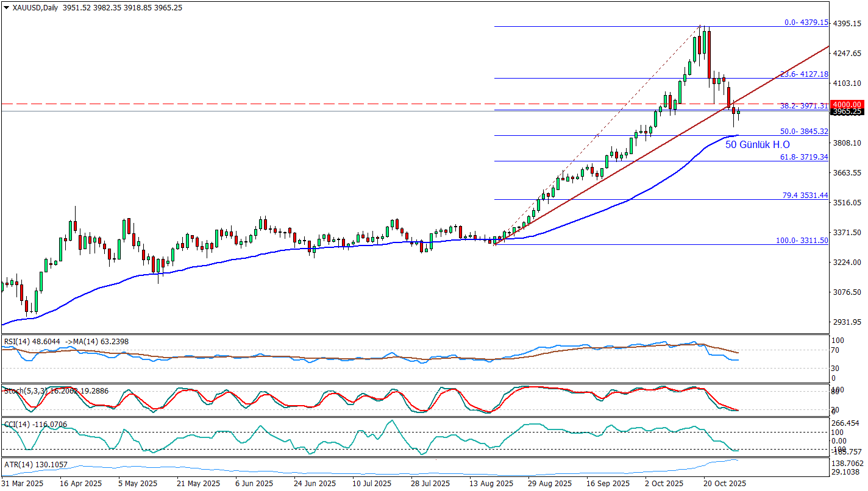
Task: Select the 23.6 Fibonacci level label at 4127.18
Action: click(x=803, y=74)
